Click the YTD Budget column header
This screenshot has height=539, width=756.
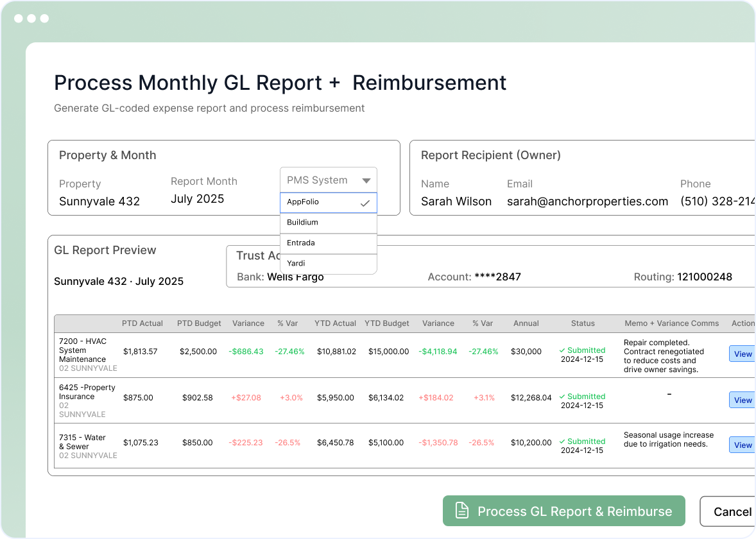tap(387, 323)
